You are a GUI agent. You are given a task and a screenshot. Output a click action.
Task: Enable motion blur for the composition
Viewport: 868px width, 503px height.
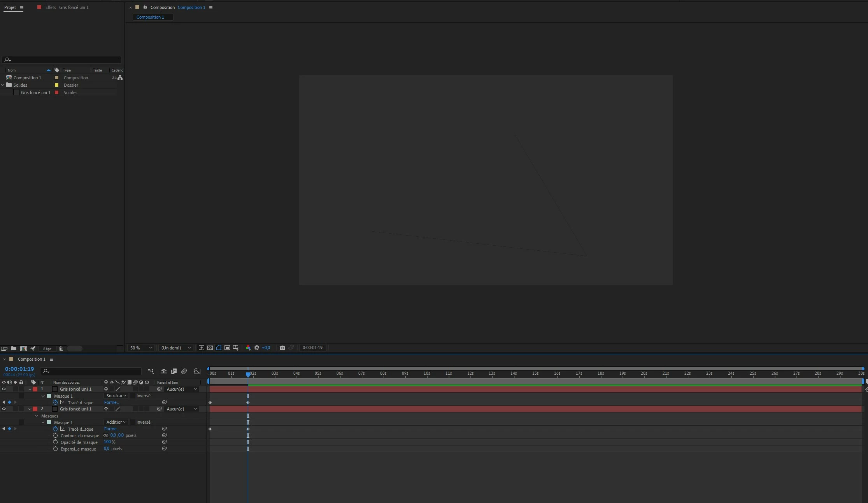[184, 371]
